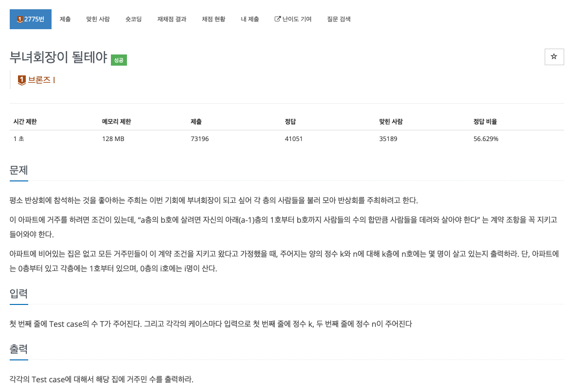This screenshot has height=392, width=570.
Task: Click the green 성공 status label
Action: [x=119, y=60]
